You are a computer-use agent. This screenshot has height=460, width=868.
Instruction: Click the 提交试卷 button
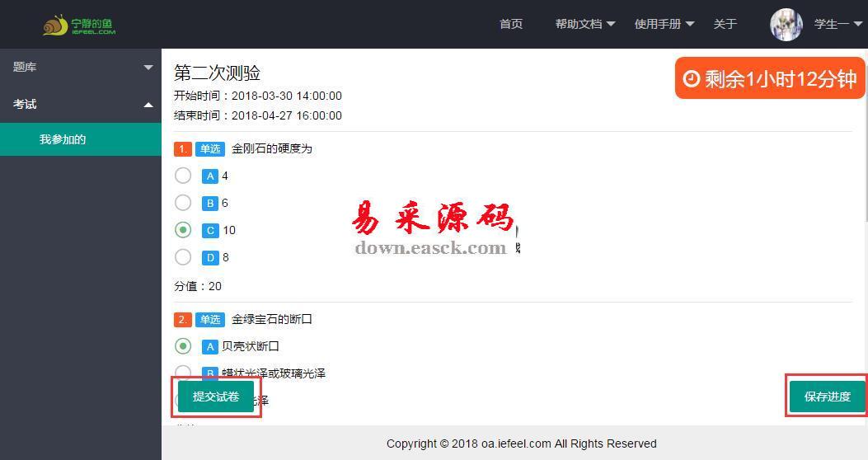tap(216, 397)
